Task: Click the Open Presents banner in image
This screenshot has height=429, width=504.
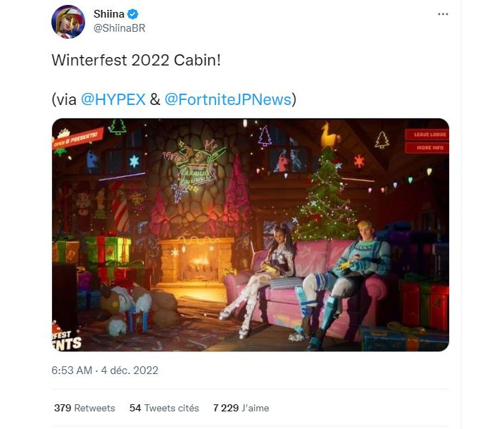Action: click(x=77, y=139)
